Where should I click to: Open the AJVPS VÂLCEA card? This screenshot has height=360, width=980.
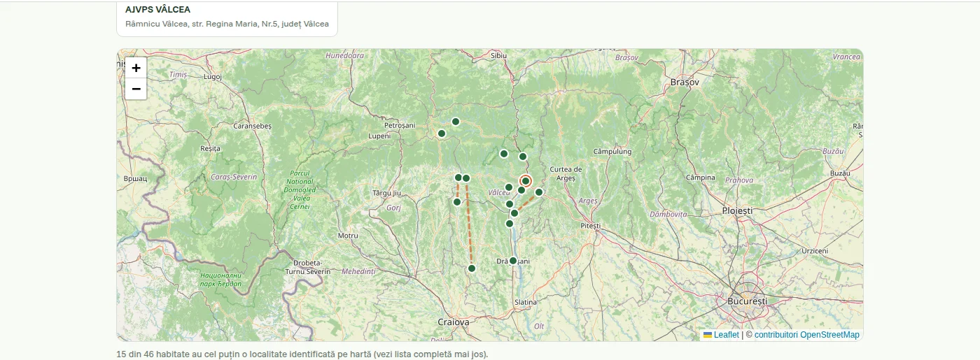[x=227, y=18]
